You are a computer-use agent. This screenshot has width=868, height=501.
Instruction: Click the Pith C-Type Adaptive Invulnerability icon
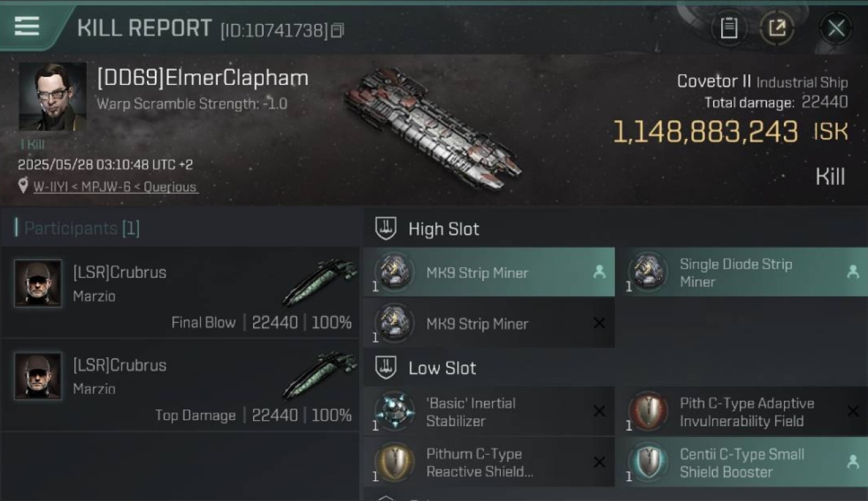[x=647, y=411]
